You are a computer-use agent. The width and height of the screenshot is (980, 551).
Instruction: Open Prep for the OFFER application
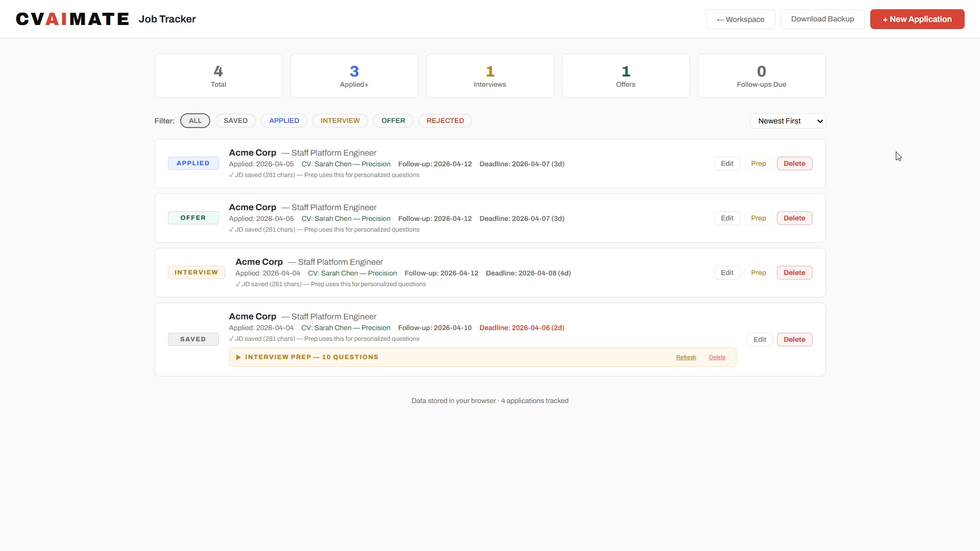[758, 218]
